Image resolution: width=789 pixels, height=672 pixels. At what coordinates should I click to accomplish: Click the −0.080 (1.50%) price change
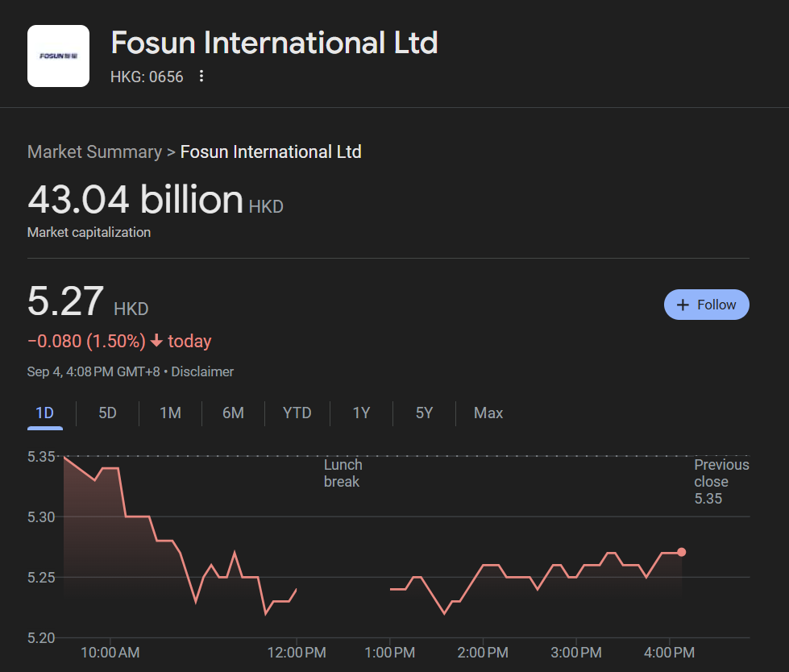pos(86,341)
